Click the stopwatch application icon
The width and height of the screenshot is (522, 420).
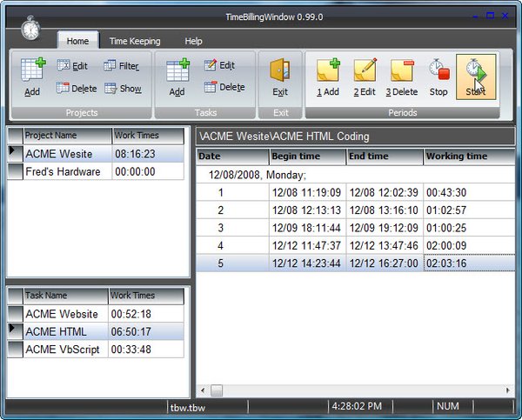pyautogui.click(x=30, y=28)
